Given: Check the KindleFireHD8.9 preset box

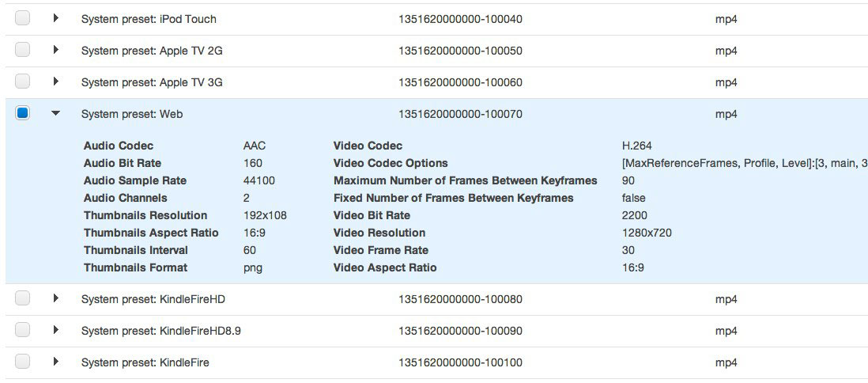Looking at the screenshot, I should pos(22,330).
